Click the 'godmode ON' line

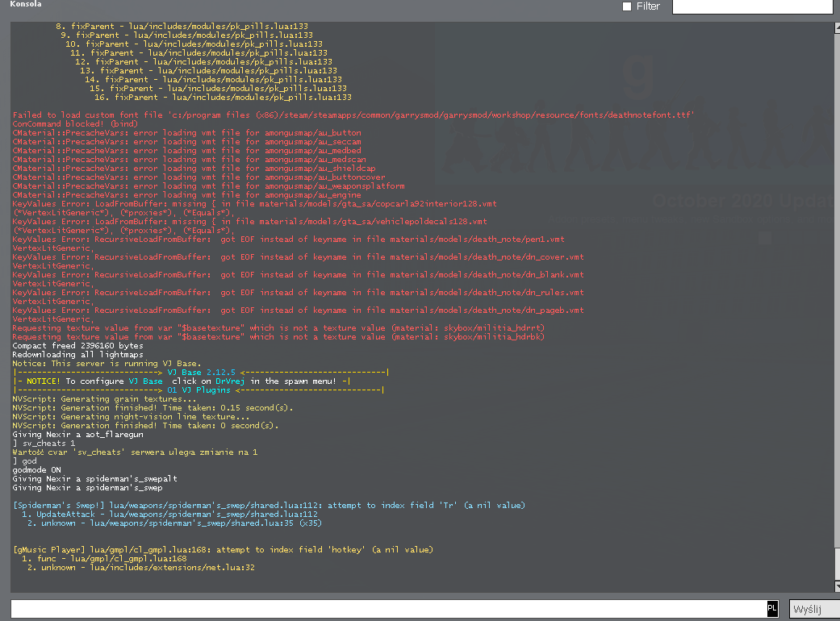[37, 470]
